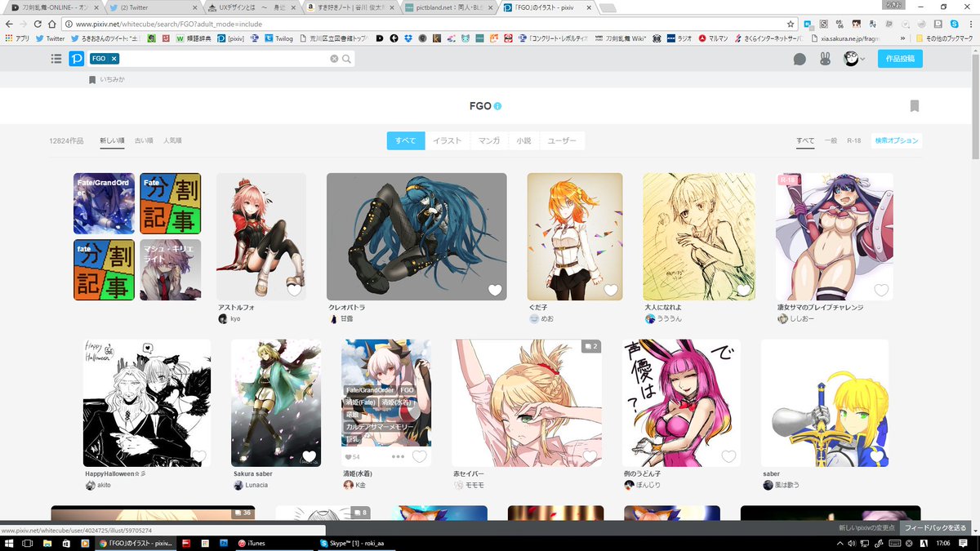Like the HappyHalloween artwork heart
Screen dimensions: 980x551
198,456
